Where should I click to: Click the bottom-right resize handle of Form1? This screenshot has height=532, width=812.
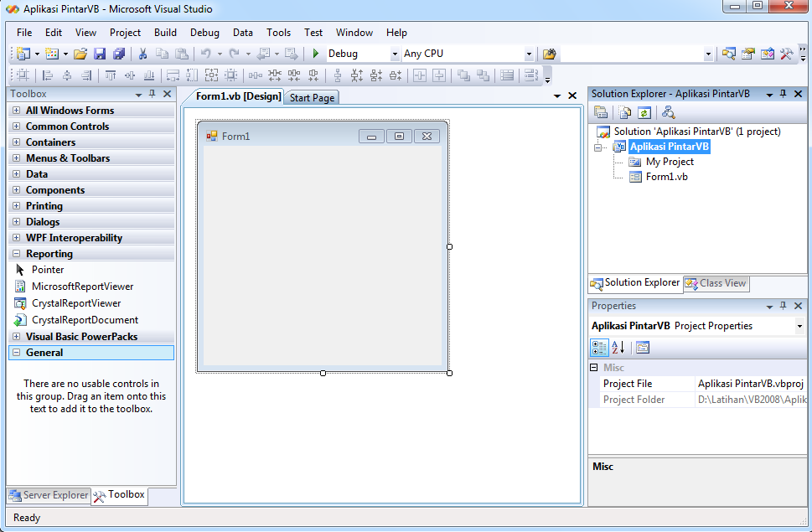click(449, 373)
